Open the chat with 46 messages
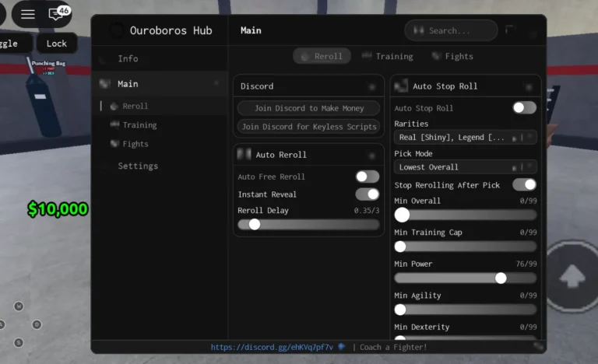Image resolution: width=598 pixels, height=364 pixels. (x=58, y=14)
